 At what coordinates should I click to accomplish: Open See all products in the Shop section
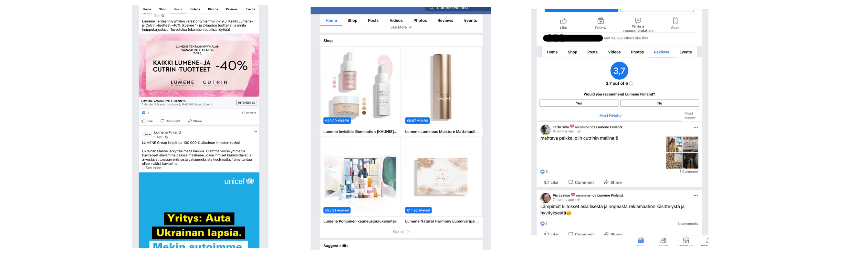[401, 232]
